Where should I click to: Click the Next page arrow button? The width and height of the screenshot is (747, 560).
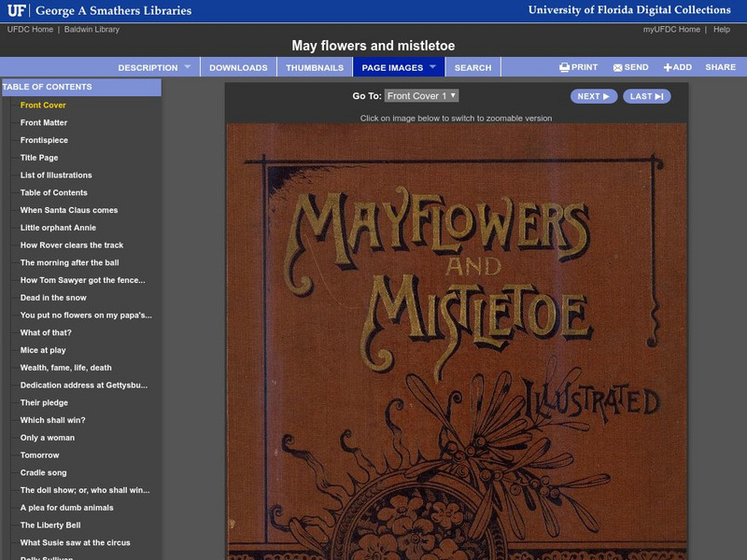592,97
